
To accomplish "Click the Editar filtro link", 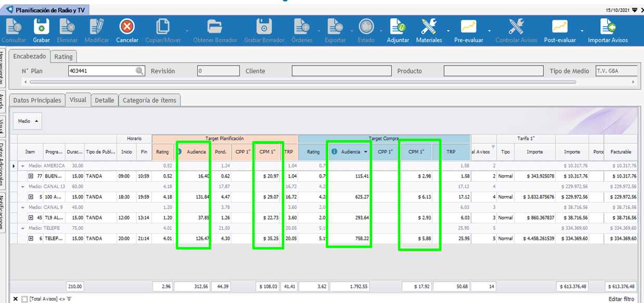I will (623, 299).
